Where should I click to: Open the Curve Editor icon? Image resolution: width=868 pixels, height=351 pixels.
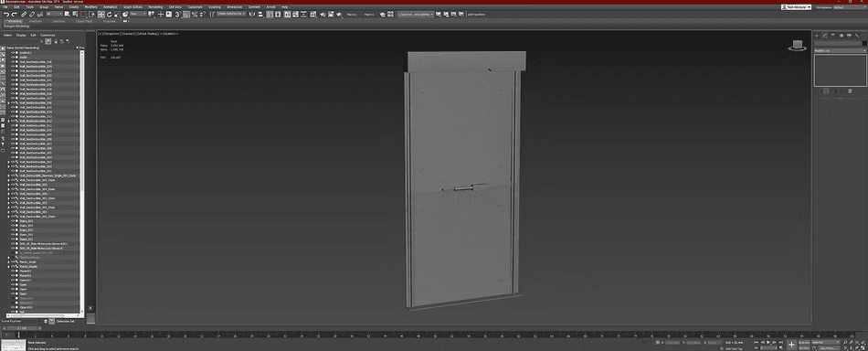pyautogui.click(x=296, y=14)
